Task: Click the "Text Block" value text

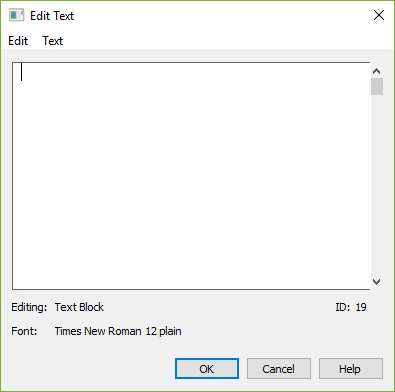Action: tap(79, 307)
